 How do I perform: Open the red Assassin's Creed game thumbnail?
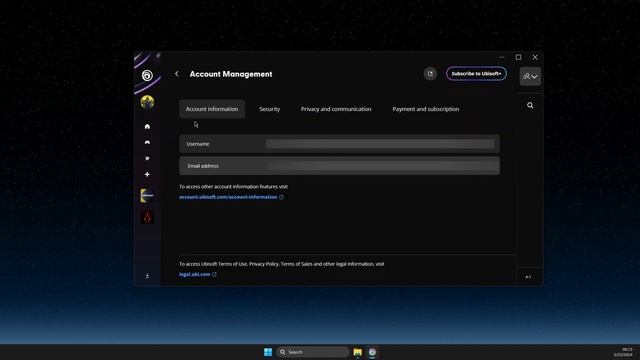[147, 217]
